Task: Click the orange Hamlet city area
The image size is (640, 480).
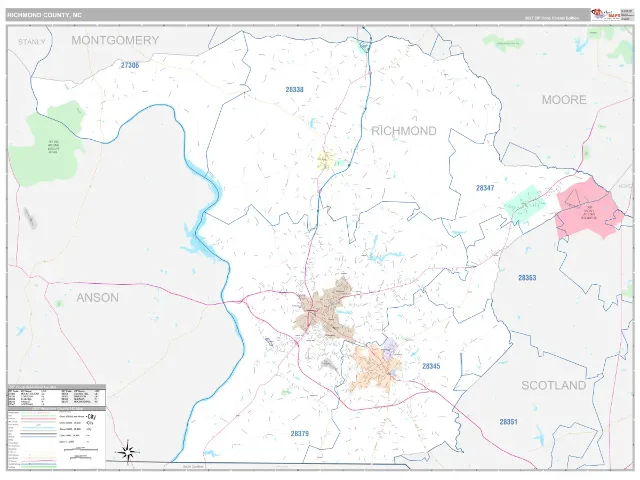Action: [x=375, y=369]
